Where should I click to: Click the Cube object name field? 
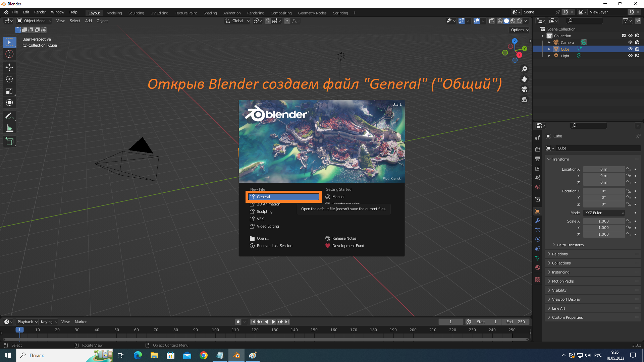[598, 148]
